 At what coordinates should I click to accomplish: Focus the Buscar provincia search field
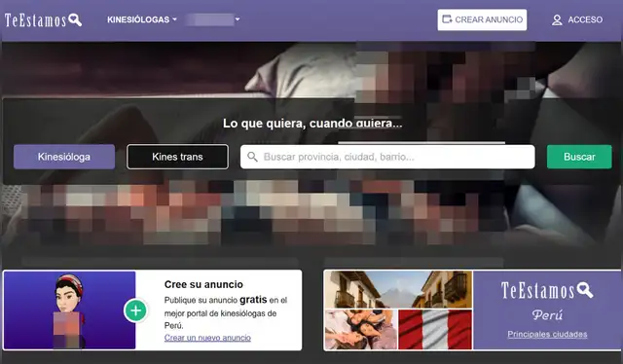pos(387,157)
